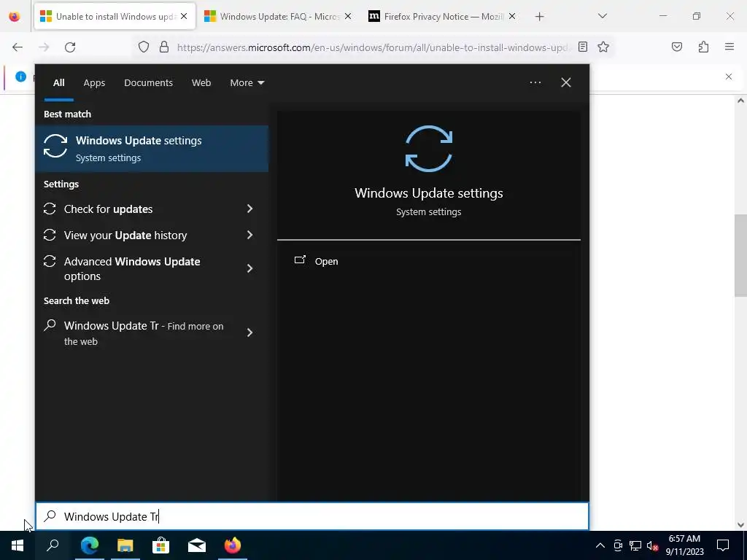Click the blue info icon in notification bar
The height and width of the screenshot is (560, 747).
tap(21, 76)
